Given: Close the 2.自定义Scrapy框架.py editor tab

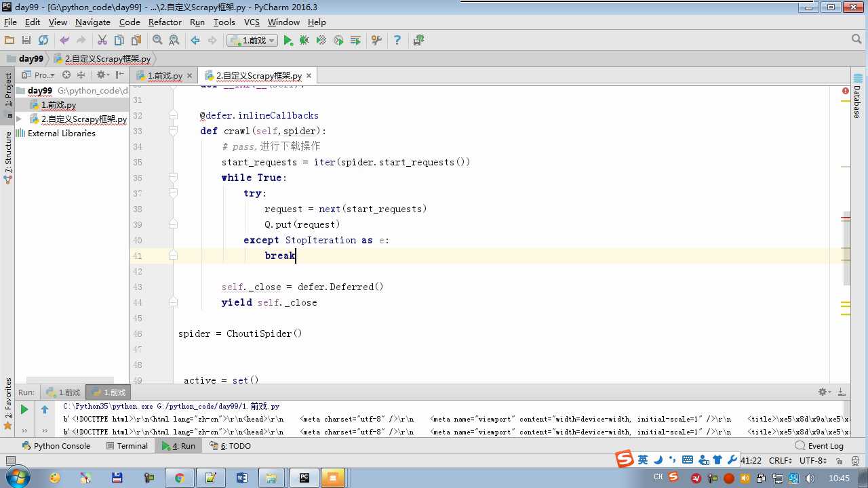Looking at the screenshot, I should coord(309,76).
